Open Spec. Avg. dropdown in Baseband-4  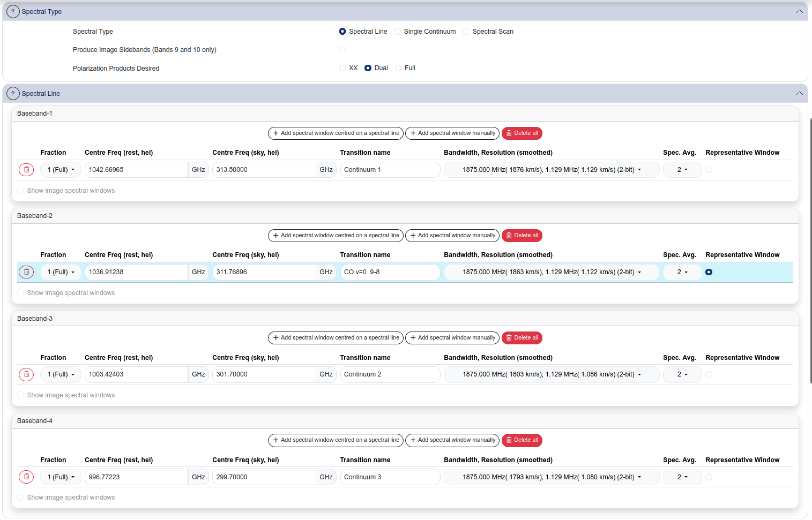(682, 477)
